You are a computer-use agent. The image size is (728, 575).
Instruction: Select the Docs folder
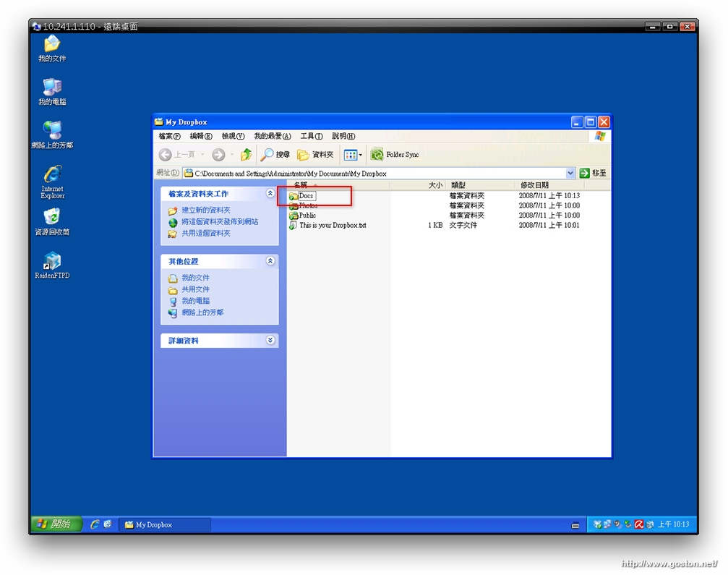click(x=302, y=196)
